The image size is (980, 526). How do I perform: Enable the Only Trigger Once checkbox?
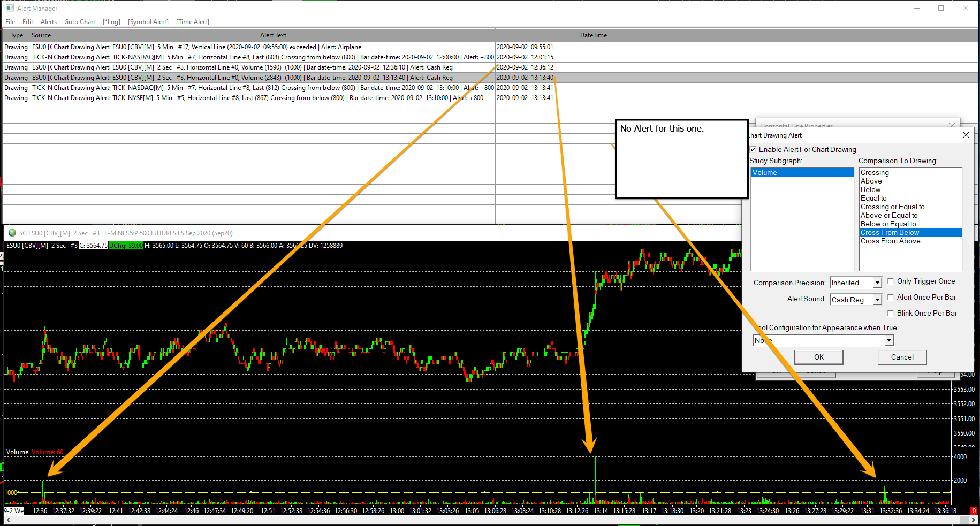(x=891, y=281)
